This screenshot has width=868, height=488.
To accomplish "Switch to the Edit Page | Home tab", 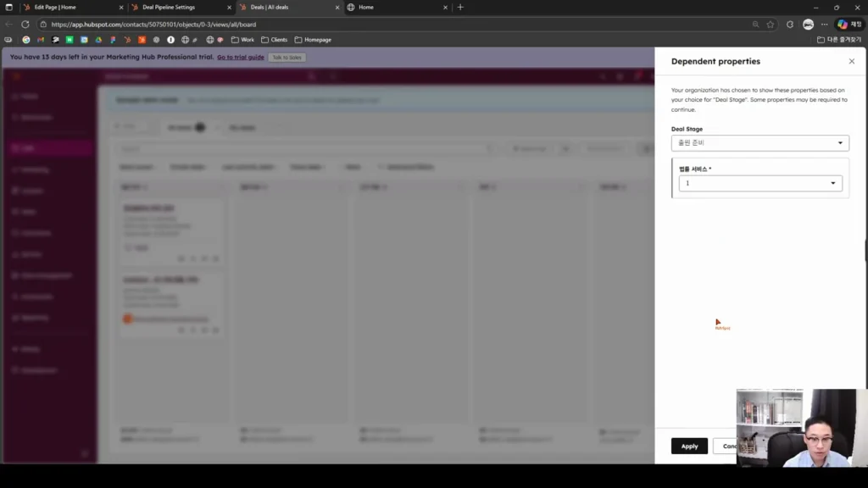I will coord(73,7).
